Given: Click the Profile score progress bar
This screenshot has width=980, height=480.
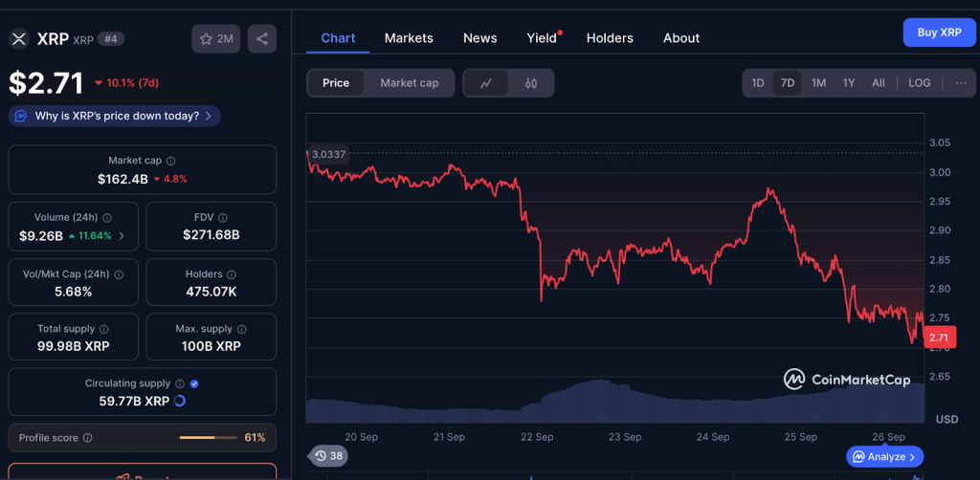Looking at the screenshot, I should pos(207,438).
